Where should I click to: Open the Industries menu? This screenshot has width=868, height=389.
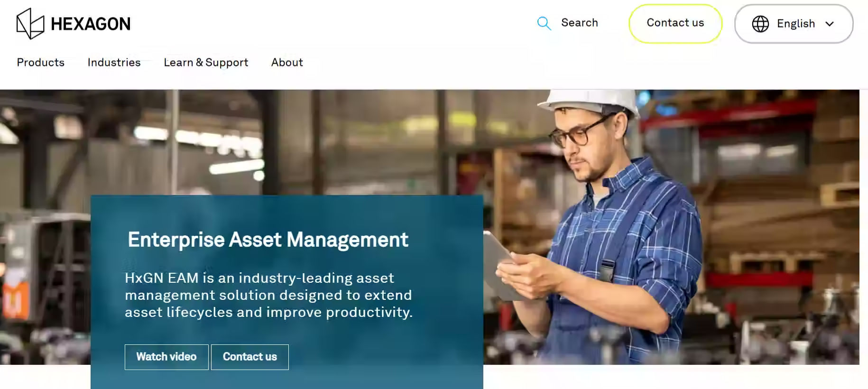[114, 63]
